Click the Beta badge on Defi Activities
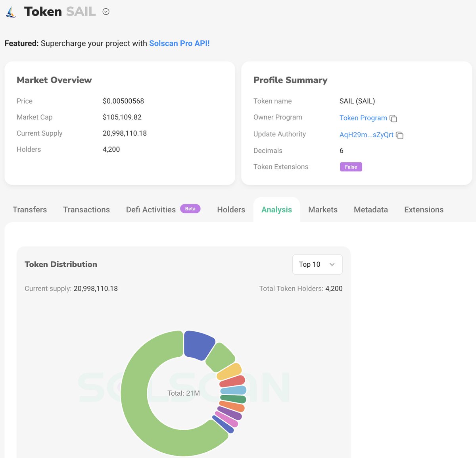The height and width of the screenshot is (458, 476). pos(190,208)
